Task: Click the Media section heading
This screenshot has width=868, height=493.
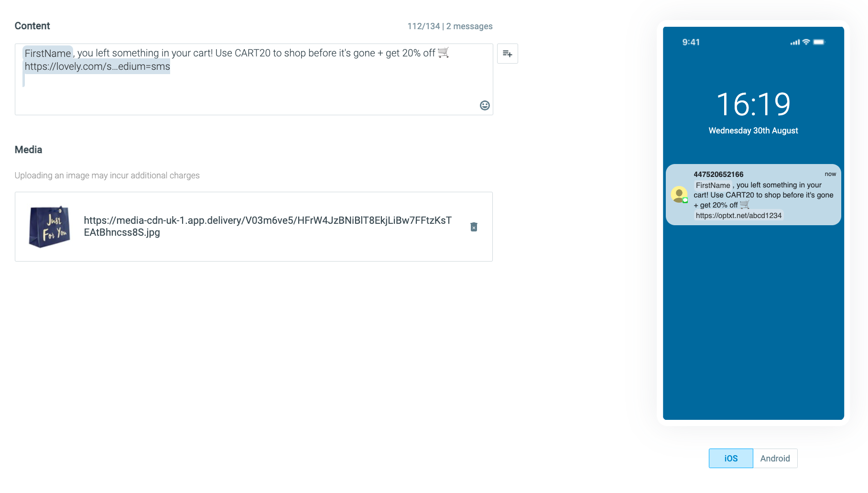Action: (x=29, y=150)
